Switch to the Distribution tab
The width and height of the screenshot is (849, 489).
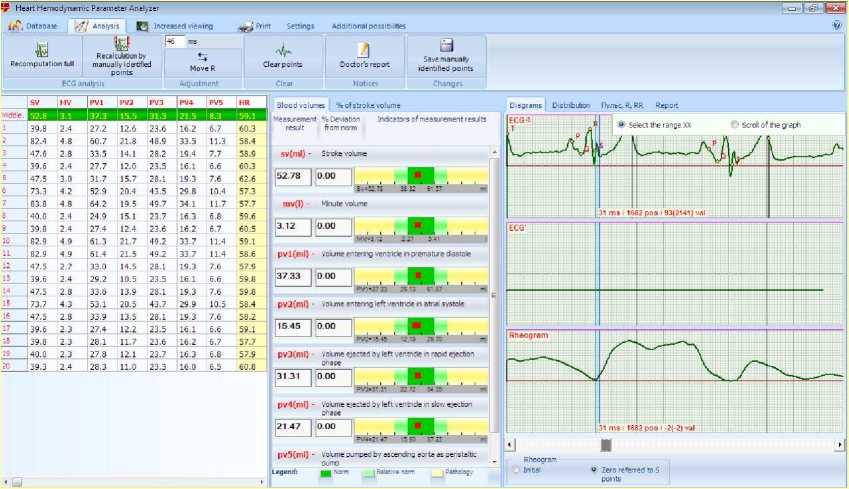570,104
